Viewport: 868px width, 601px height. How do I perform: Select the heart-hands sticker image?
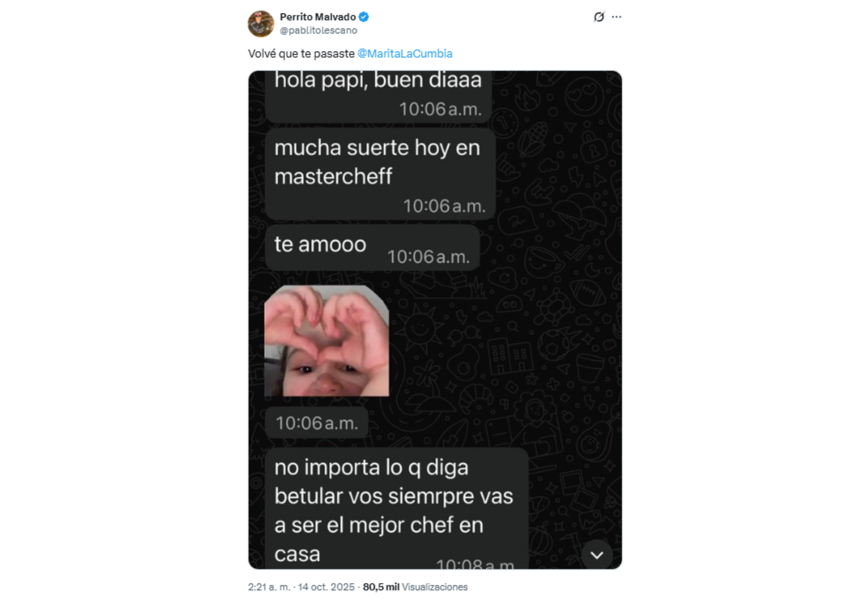[326, 340]
